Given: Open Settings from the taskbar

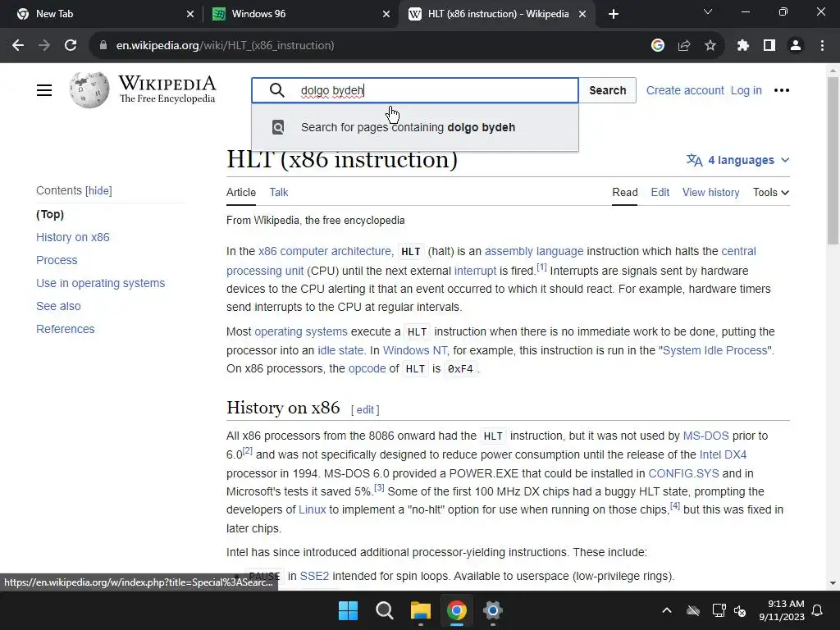Looking at the screenshot, I should (x=492, y=610).
